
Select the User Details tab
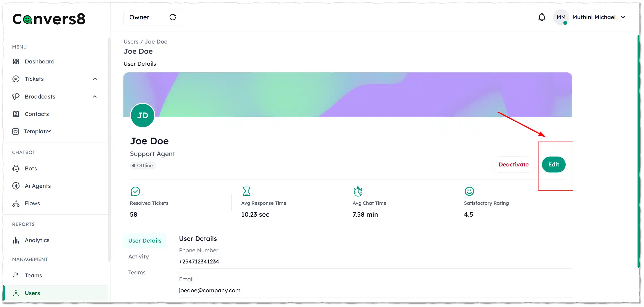(145, 241)
